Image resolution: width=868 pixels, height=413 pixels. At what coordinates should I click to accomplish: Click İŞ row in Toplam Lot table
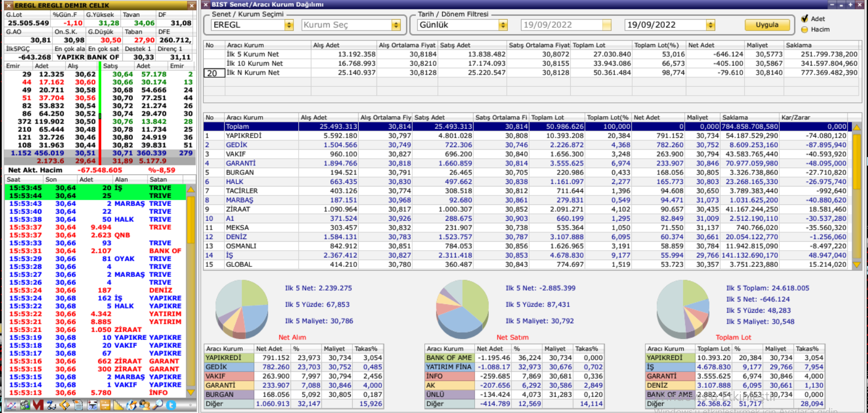coord(735,367)
